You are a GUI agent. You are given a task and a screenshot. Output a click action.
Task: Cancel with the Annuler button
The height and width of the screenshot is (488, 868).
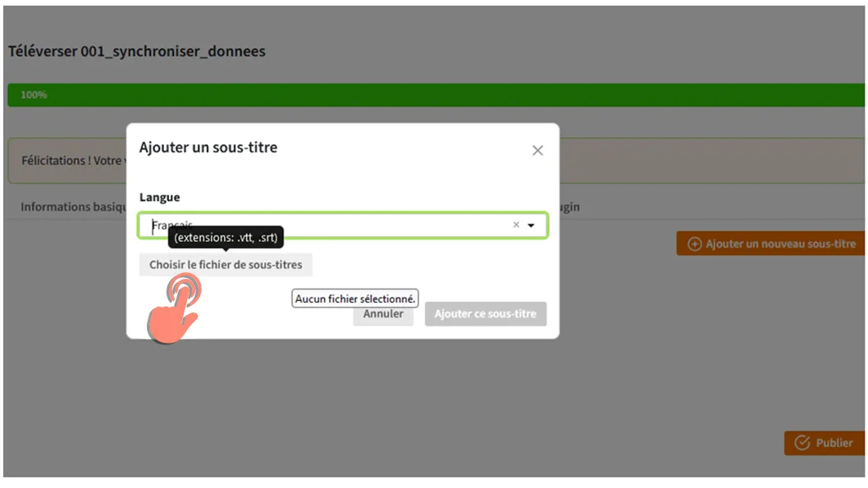click(383, 313)
